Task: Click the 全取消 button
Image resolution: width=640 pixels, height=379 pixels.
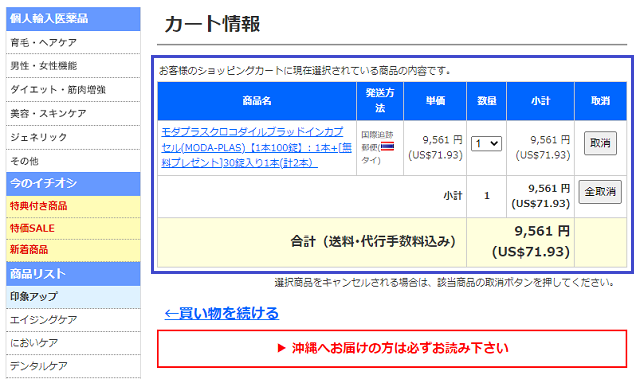Action: pyautogui.click(x=600, y=192)
